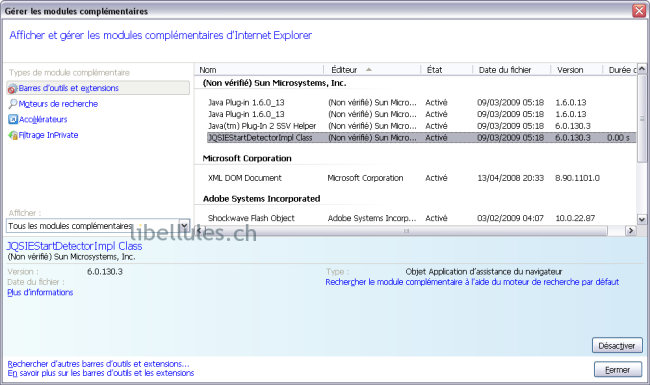Click the Microsoft Corporation group header
Viewport: 650px width, 385px height.
pyautogui.click(x=247, y=158)
